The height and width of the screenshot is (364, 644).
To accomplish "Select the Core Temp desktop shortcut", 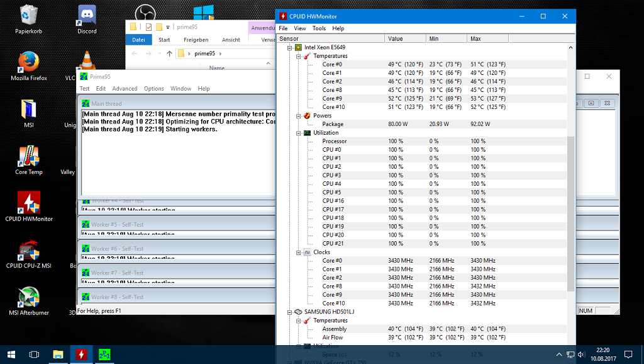I will 29,159.
